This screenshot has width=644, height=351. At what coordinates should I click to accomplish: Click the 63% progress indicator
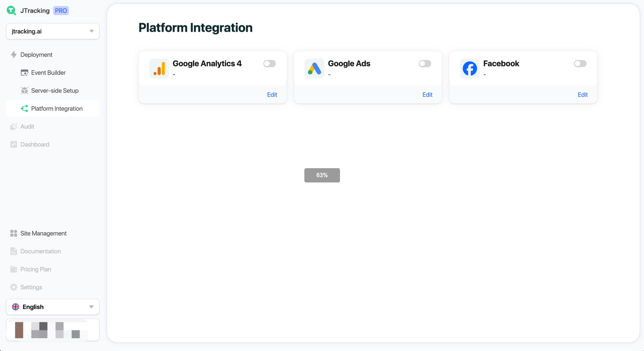pyautogui.click(x=322, y=175)
